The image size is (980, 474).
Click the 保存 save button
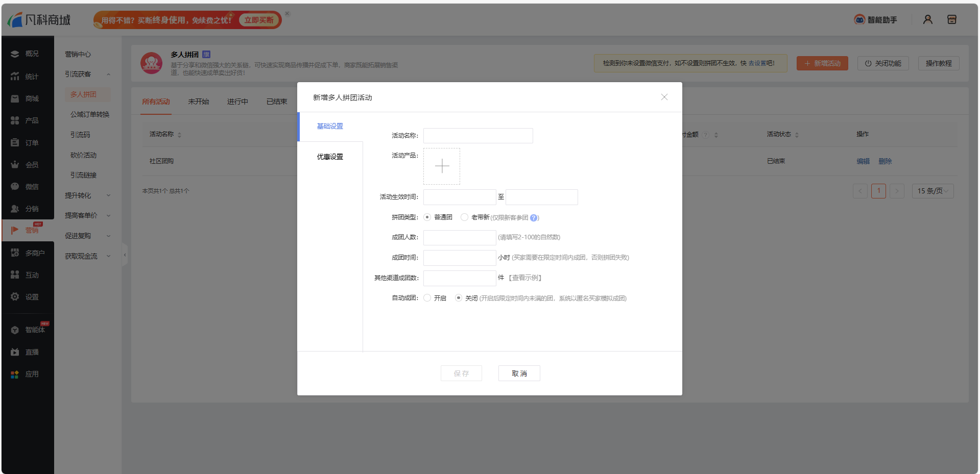pos(461,373)
